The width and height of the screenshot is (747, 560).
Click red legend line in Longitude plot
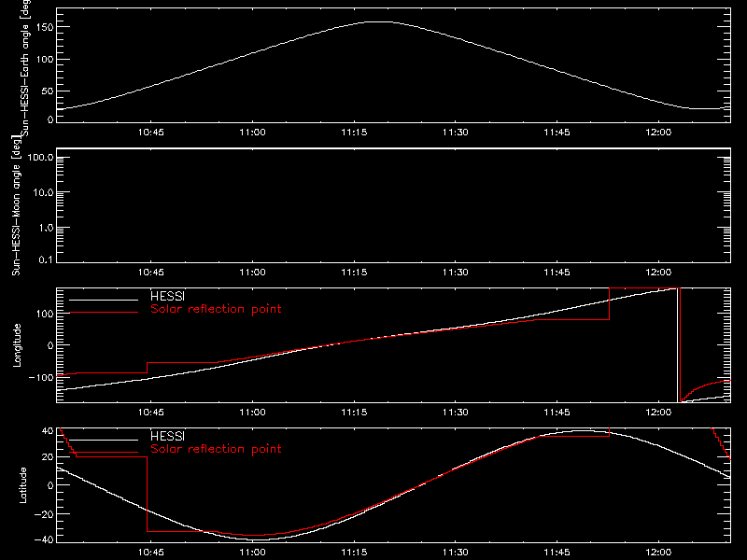(104, 313)
